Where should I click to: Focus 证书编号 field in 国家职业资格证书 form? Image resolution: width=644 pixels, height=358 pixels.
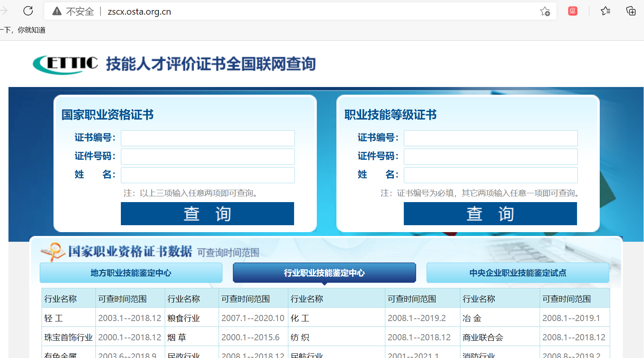pos(207,138)
